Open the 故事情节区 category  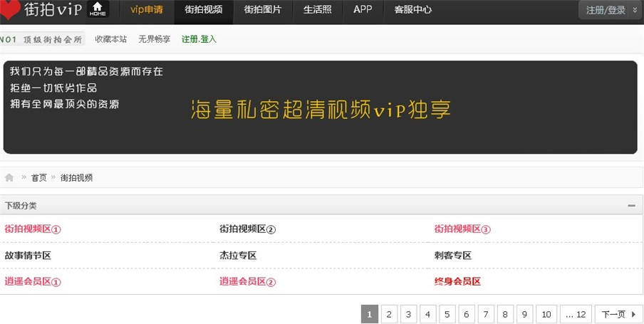(x=28, y=255)
